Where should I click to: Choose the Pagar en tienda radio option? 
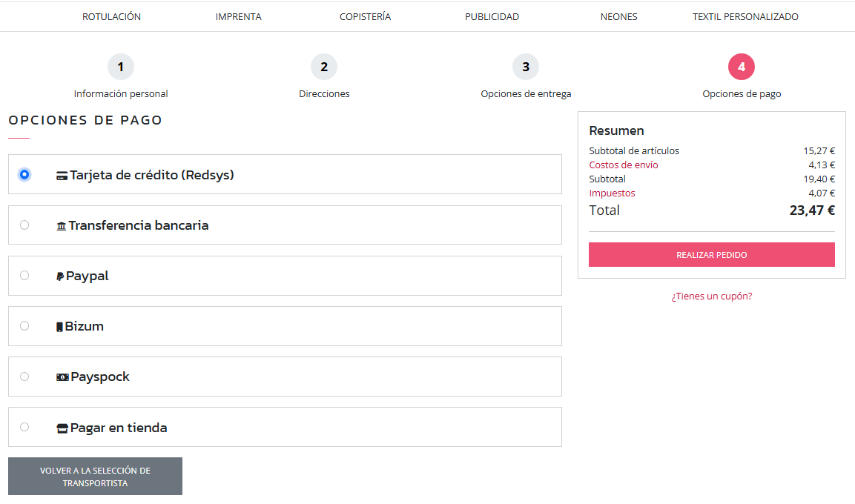coord(24,427)
